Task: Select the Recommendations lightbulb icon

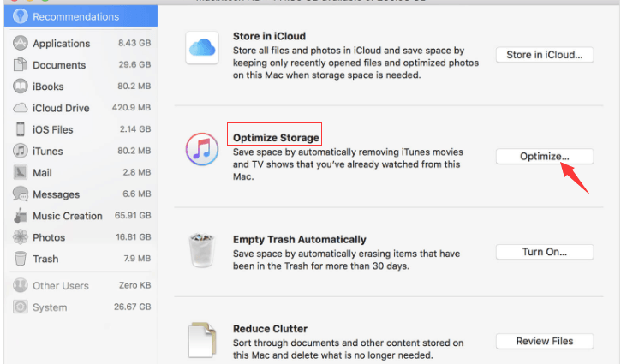Action: 21,16
